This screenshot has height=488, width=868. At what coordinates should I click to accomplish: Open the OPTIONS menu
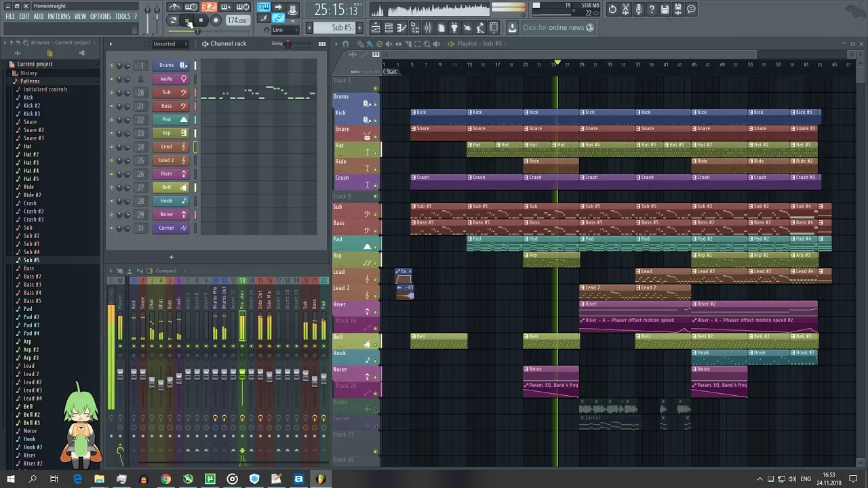click(x=100, y=16)
